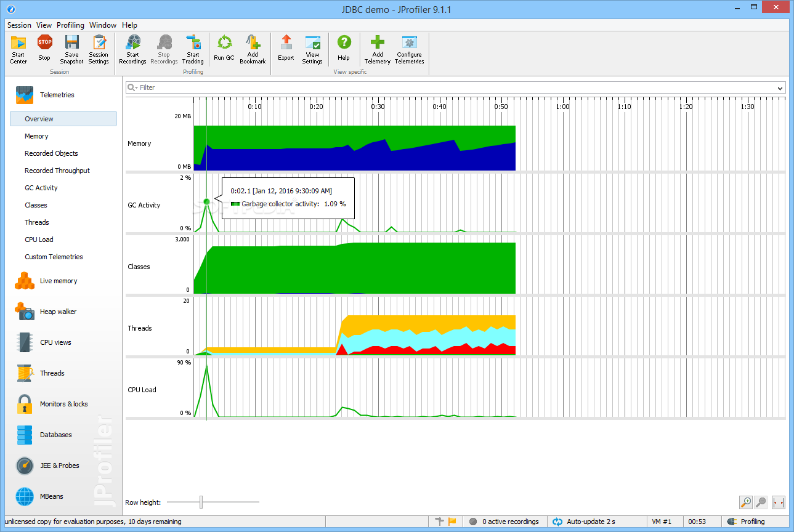Click Add Telemetry icon
Viewport: 794px width, 532px height.
click(378, 49)
